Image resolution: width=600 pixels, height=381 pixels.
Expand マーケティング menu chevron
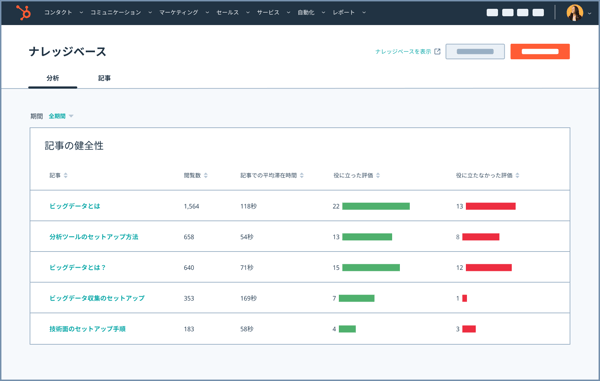click(x=207, y=13)
